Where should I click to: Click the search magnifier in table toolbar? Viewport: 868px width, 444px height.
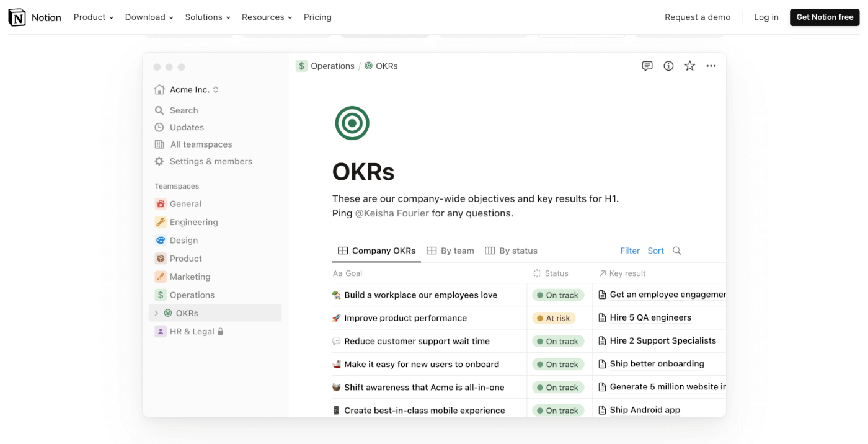coord(677,251)
